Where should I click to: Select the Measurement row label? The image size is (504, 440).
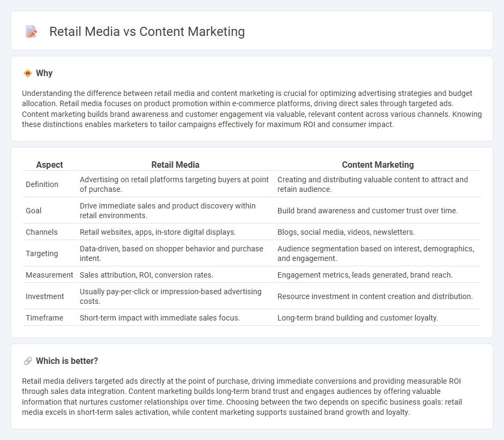tap(49, 275)
